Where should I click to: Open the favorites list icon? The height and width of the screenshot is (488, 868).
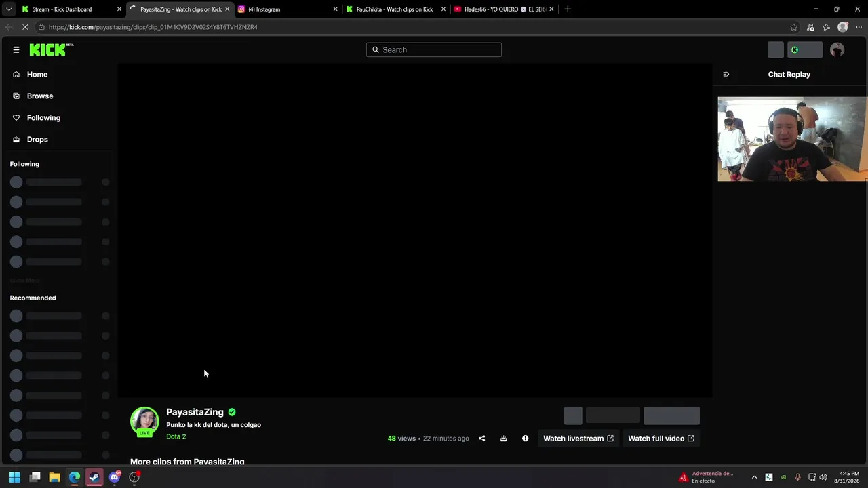coord(826,27)
